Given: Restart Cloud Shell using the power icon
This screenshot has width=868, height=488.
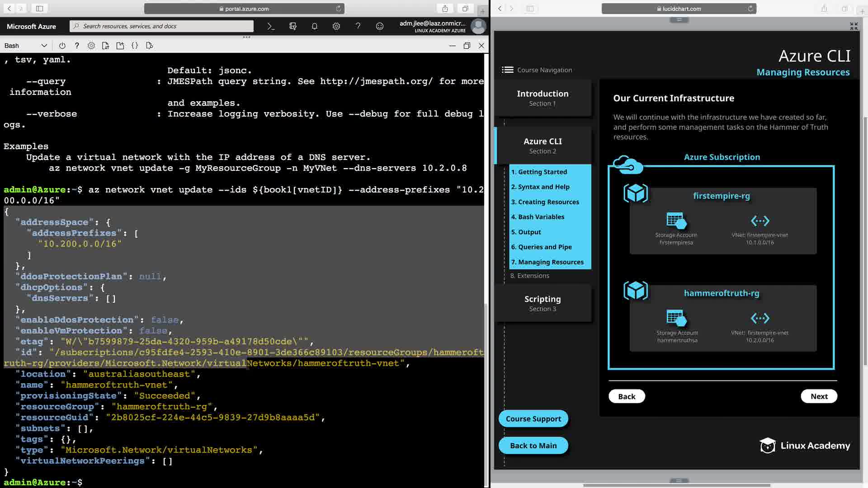Looking at the screenshot, I should [62, 46].
